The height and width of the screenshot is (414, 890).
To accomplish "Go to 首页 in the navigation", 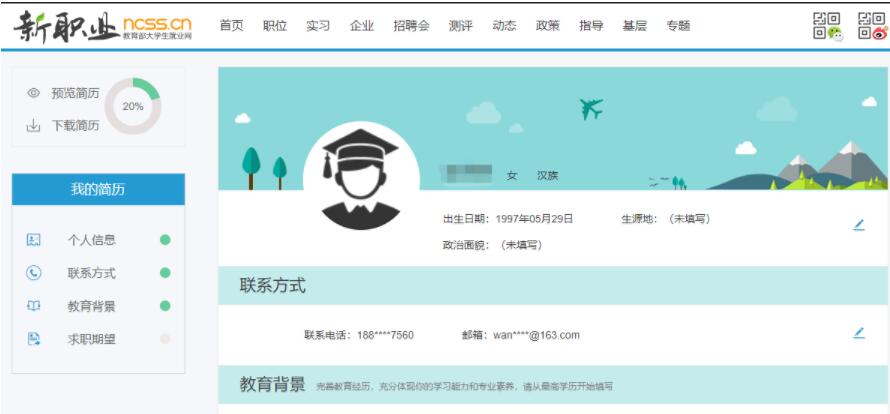I will (232, 26).
